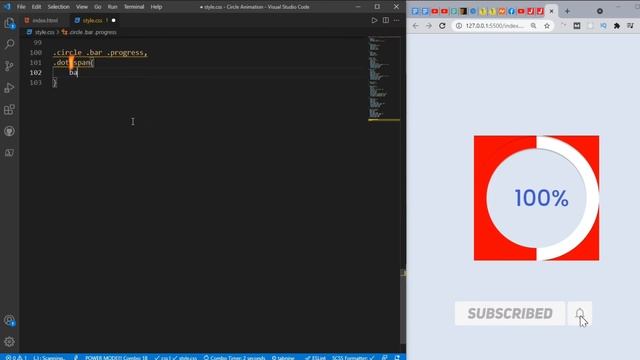The image size is (640, 360).
Task: Open the Extensions view
Action: tap(9, 109)
